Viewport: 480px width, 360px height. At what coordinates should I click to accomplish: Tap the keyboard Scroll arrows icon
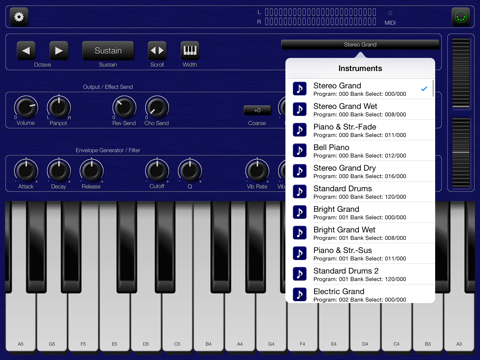(157, 51)
